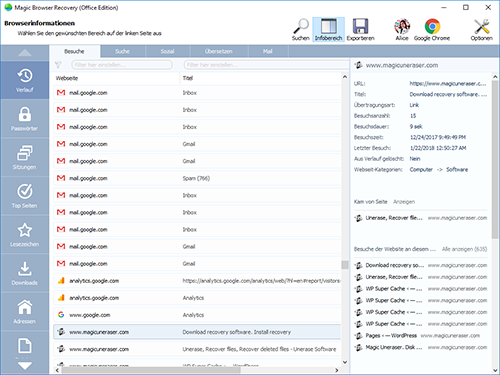Toggle the Infobereich panel button
Image resolution: width=500 pixels, height=375 pixels.
coord(328,30)
